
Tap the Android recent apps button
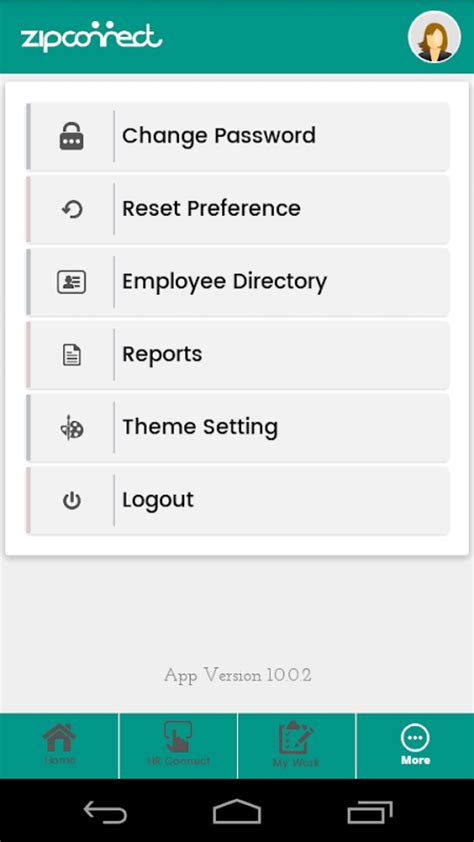coord(369,811)
